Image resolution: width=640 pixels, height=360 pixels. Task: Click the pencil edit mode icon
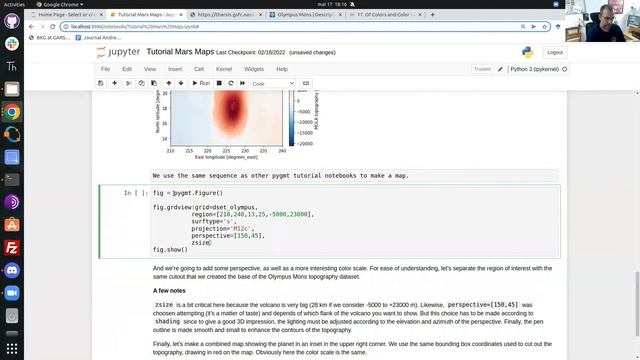500,69
